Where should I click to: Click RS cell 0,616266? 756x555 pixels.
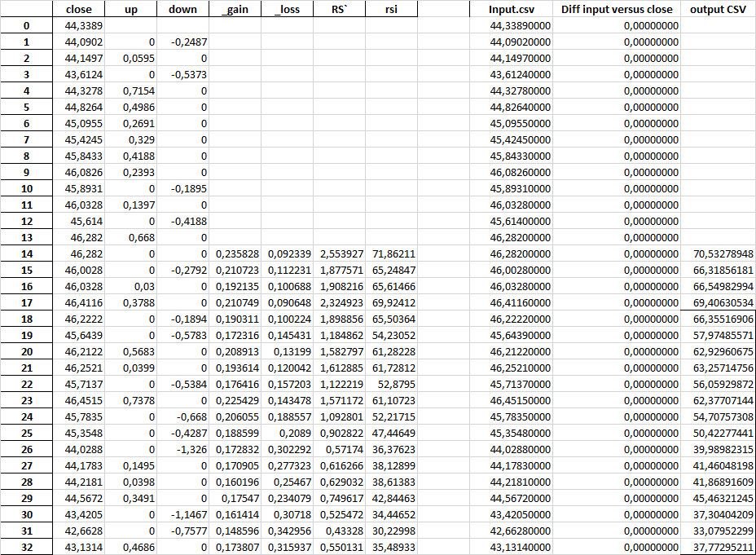(x=339, y=466)
